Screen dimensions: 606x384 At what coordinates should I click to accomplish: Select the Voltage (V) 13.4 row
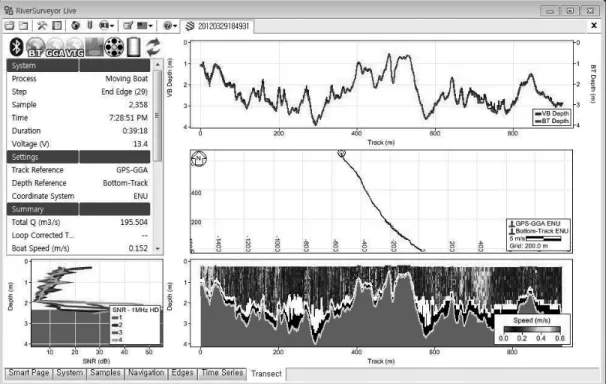coord(79,144)
